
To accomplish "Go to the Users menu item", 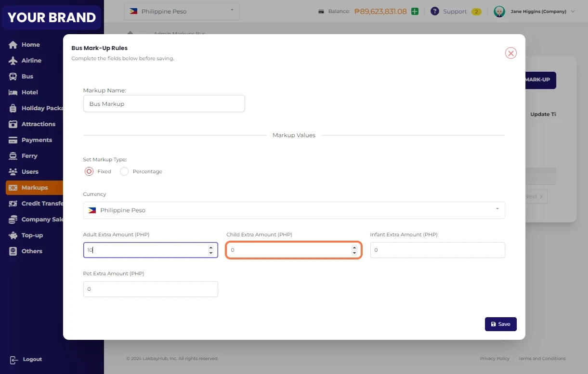I will coord(30,172).
